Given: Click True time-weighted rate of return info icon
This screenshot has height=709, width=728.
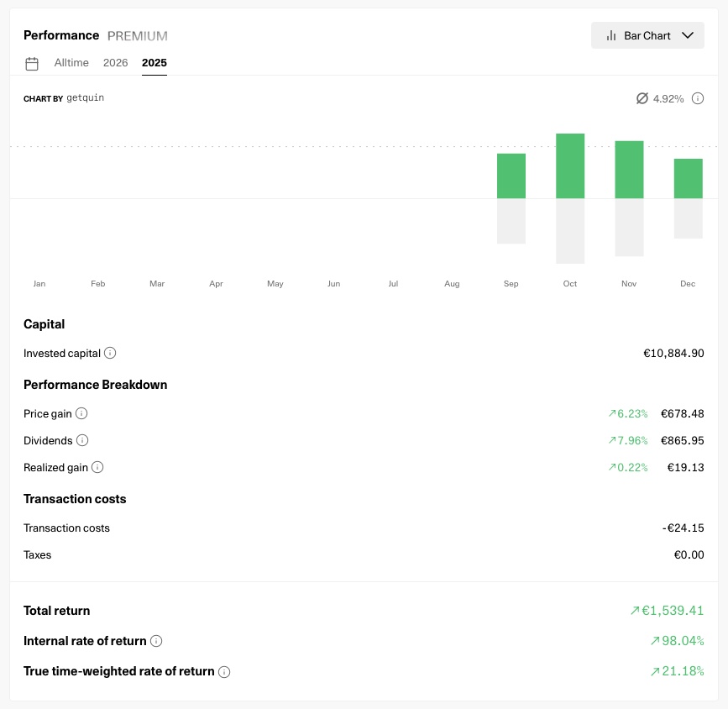Looking at the screenshot, I should coord(224,672).
